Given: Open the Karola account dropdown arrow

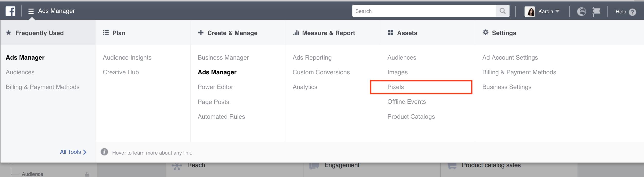Looking at the screenshot, I should [x=557, y=11].
